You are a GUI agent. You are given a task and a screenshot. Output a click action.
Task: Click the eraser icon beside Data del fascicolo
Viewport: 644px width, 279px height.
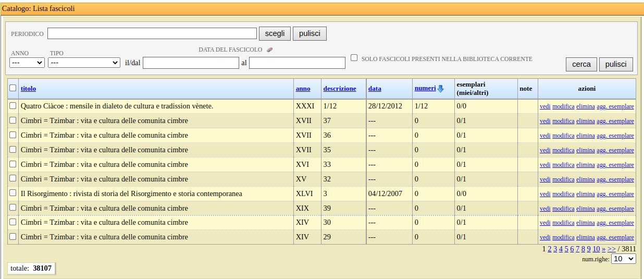click(269, 50)
